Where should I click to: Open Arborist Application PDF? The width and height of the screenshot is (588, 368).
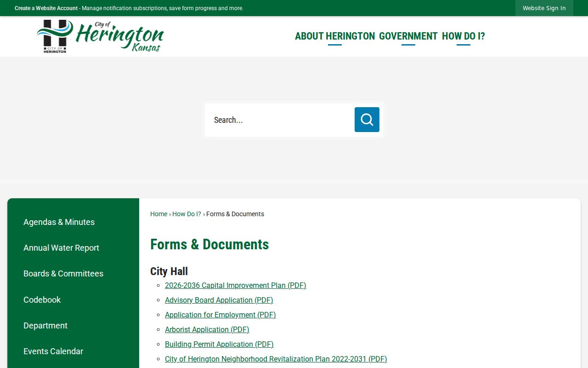207,330
